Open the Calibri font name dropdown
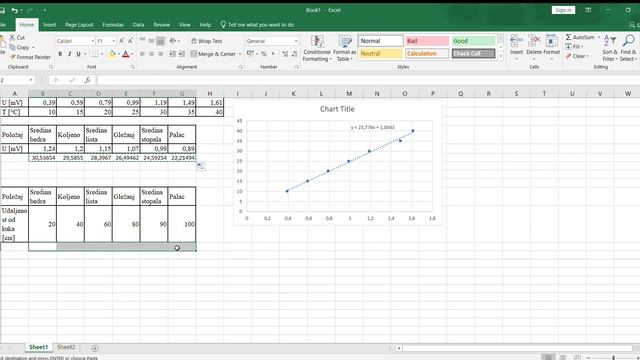Image resolution: width=640 pixels, height=360 pixels. point(93,41)
